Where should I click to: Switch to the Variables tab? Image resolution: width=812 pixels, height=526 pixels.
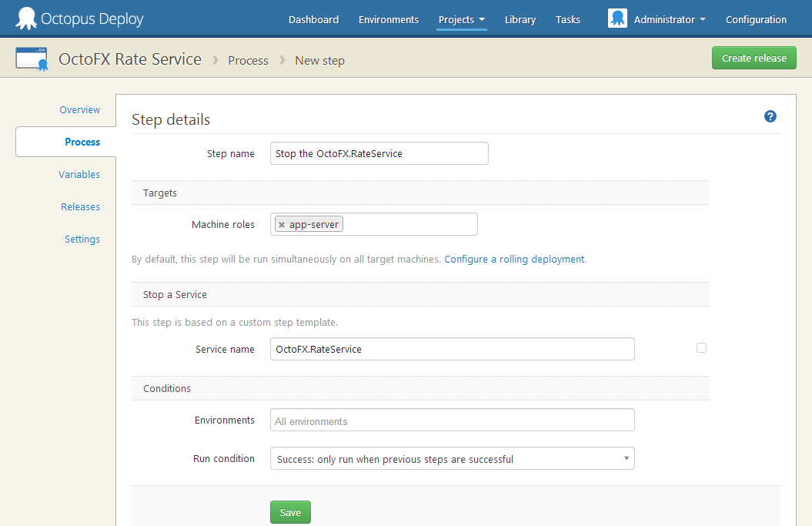click(79, 174)
